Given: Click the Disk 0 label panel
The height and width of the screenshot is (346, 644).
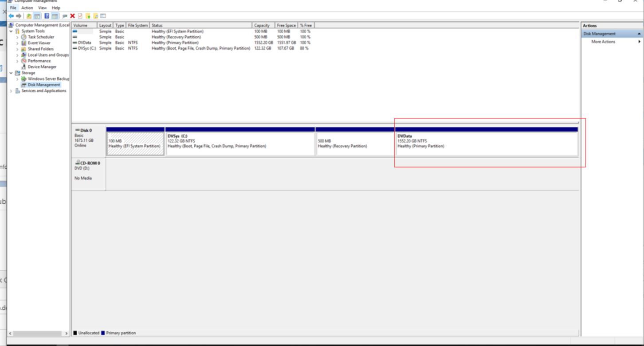Looking at the screenshot, I should 88,141.
